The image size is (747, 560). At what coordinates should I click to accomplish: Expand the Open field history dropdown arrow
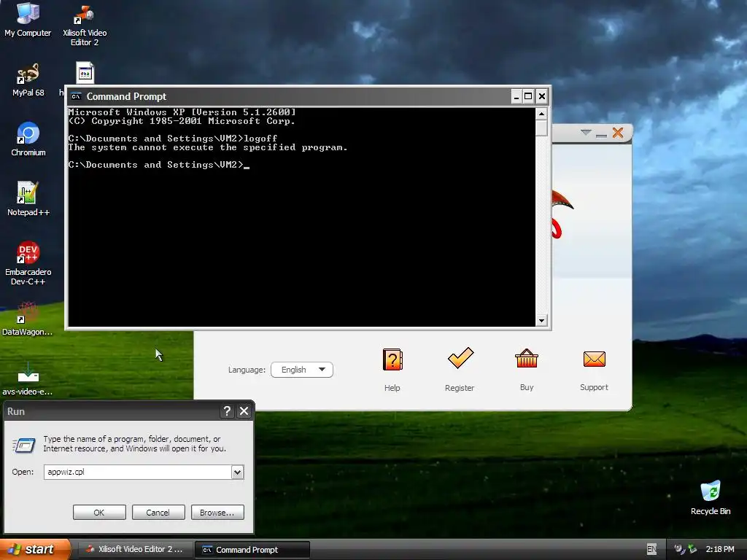point(237,472)
